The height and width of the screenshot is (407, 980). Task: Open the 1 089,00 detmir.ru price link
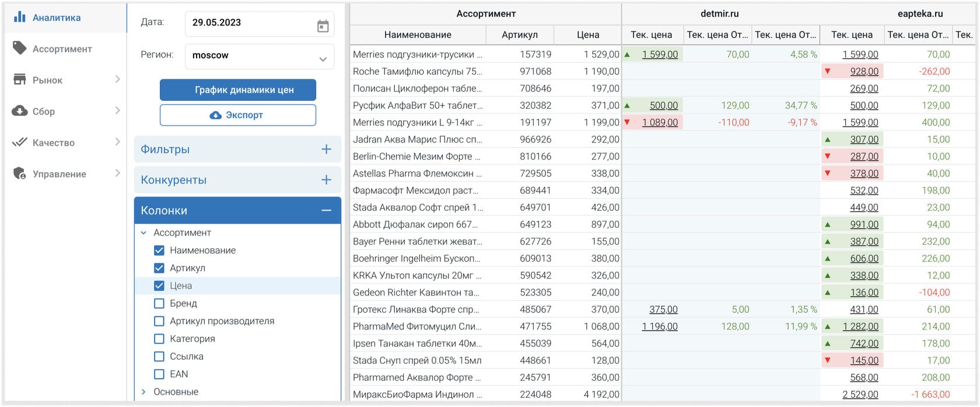click(x=660, y=123)
